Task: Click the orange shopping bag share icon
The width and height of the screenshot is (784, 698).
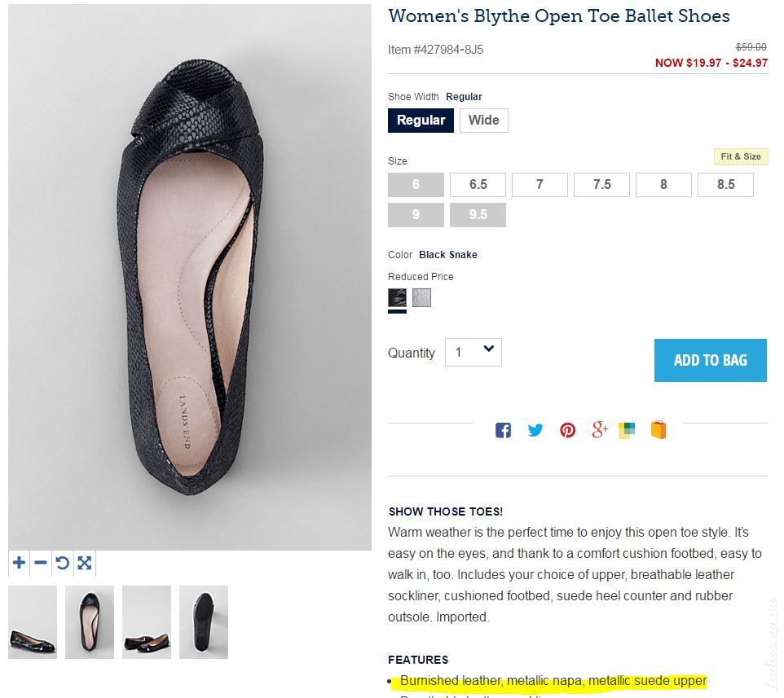Action: pos(658,430)
